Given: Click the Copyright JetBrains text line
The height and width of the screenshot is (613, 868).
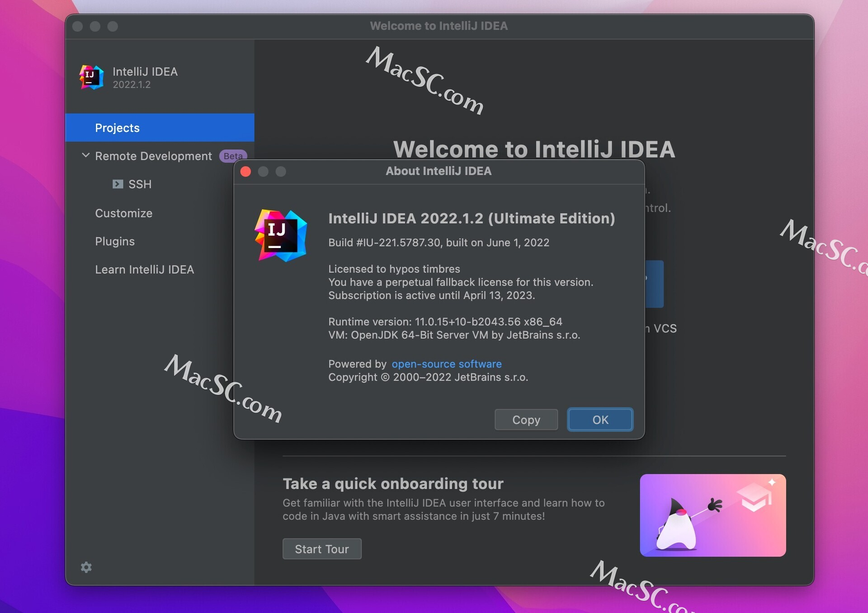Looking at the screenshot, I should pos(428,377).
